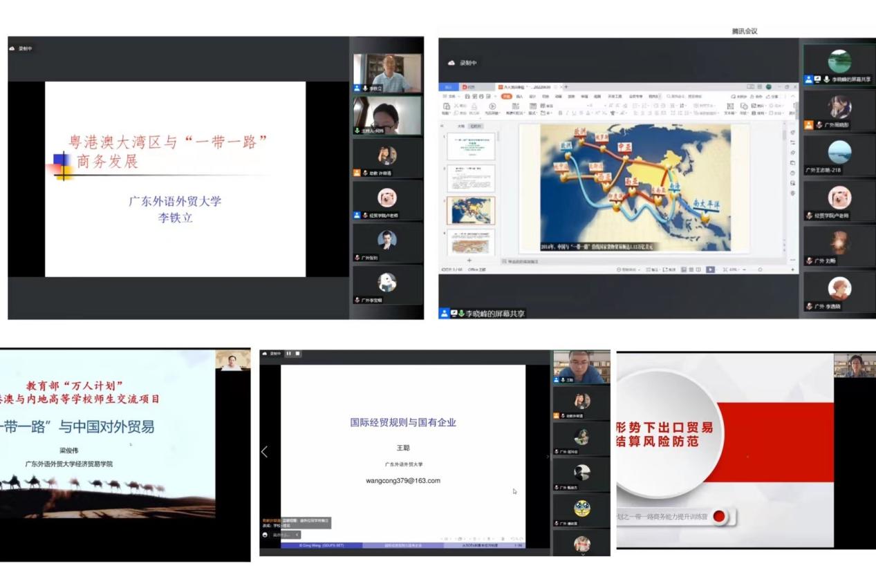
Task: Pause the recording in the bottom-middle meeting window
Action: pyautogui.click(x=288, y=354)
